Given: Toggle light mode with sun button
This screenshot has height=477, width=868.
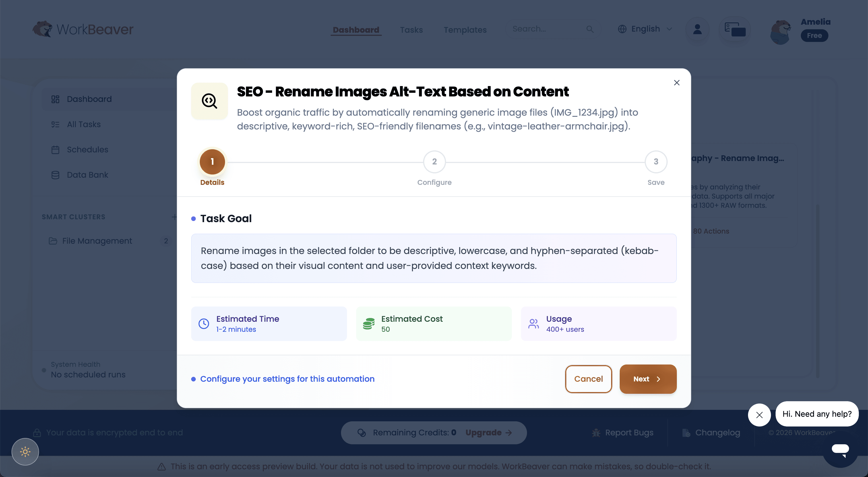Looking at the screenshot, I should (x=25, y=451).
